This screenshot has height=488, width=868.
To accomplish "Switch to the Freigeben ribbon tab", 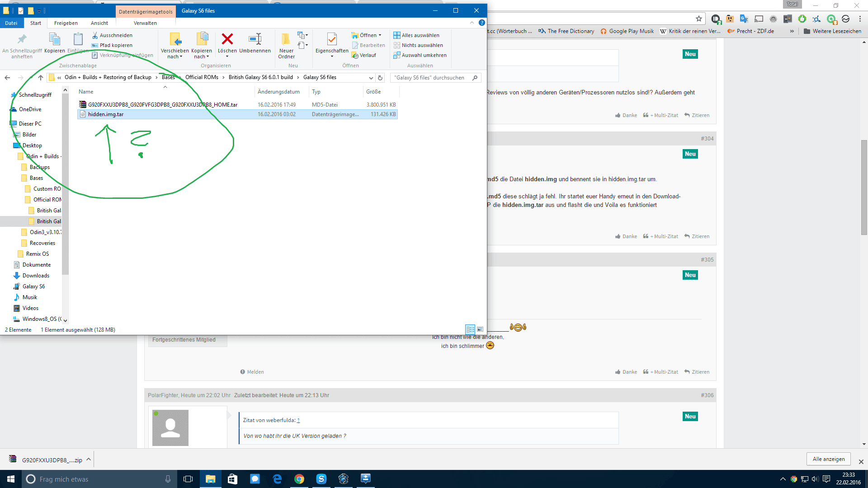I will (66, 23).
